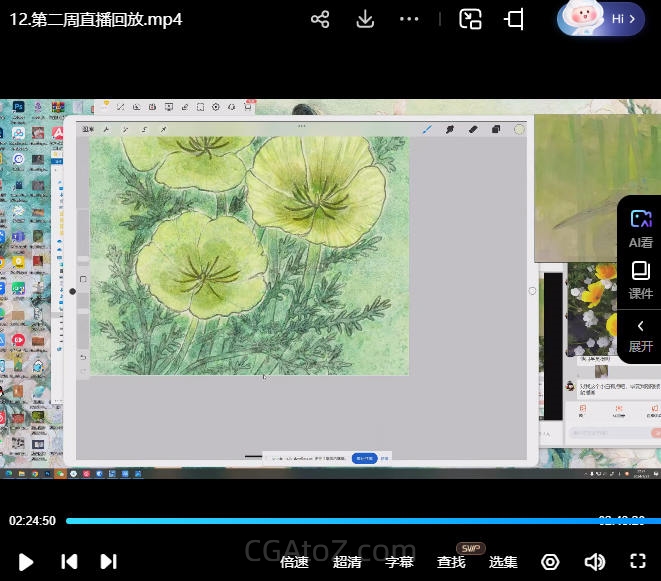
Task: Open the 倍速 playback speed menu
Action: click(294, 562)
